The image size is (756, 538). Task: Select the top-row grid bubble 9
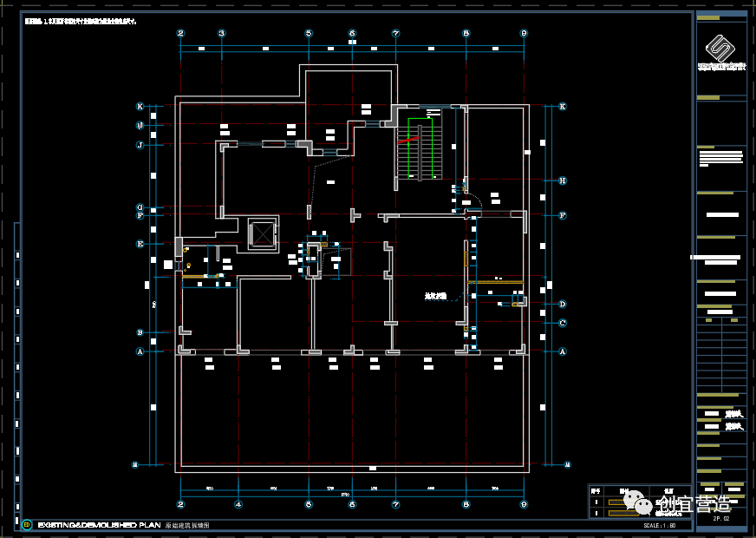[x=525, y=33]
